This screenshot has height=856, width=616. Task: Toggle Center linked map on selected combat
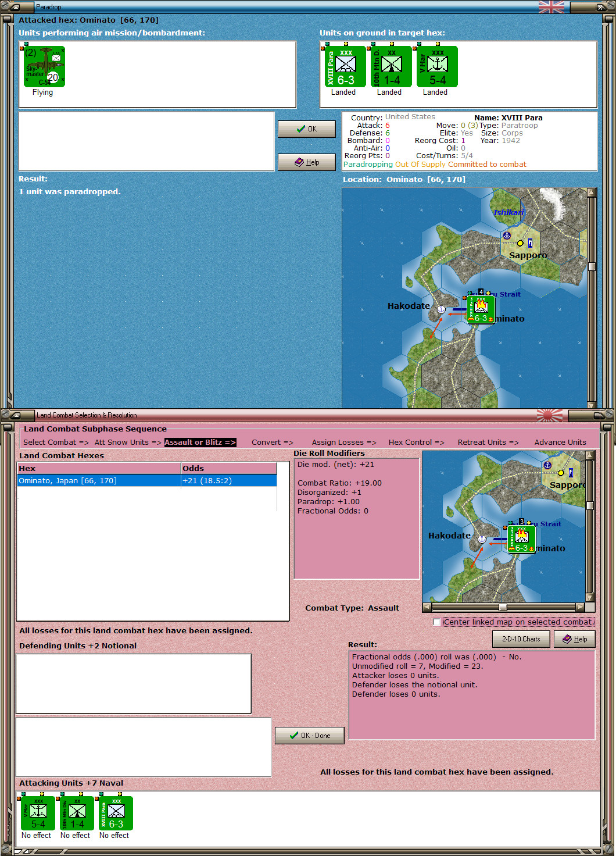point(437,622)
